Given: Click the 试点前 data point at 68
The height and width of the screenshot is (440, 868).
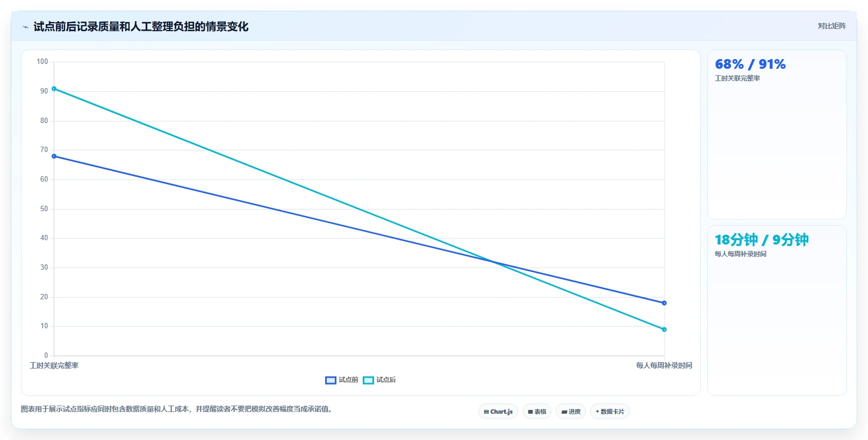Looking at the screenshot, I should (54, 156).
